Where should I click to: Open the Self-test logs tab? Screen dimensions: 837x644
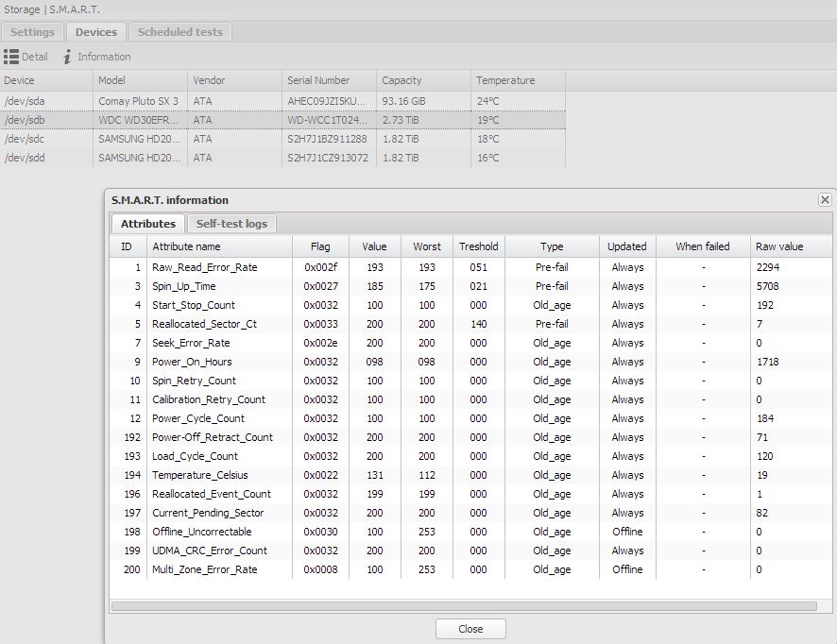(x=231, y=224)
